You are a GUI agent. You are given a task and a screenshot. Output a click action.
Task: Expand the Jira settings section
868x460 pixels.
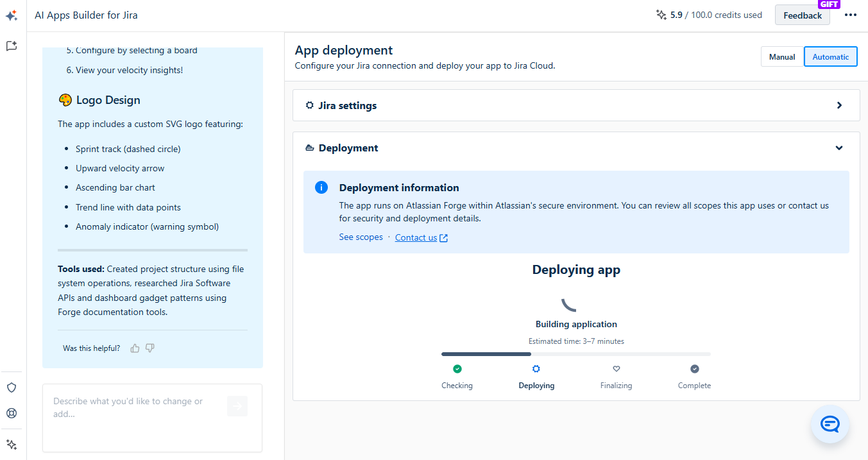pos(839,105)
